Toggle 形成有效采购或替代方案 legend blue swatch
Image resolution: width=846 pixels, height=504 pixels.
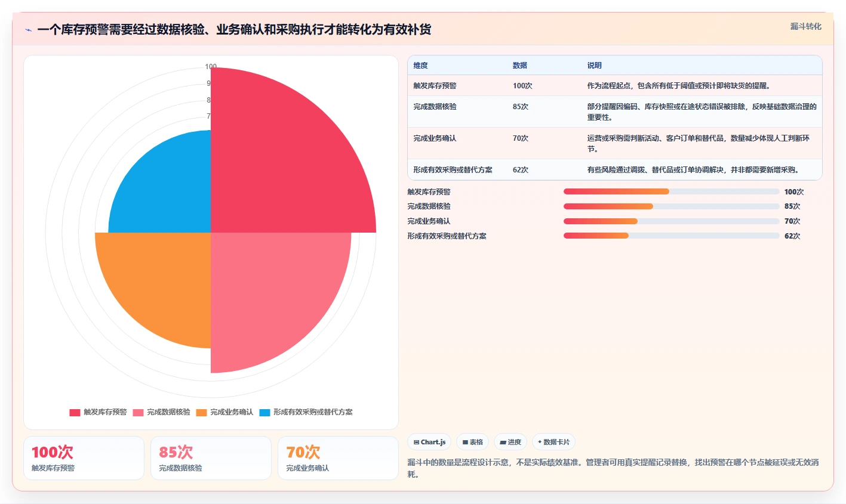pyautogui.click(x=264, y=412)
